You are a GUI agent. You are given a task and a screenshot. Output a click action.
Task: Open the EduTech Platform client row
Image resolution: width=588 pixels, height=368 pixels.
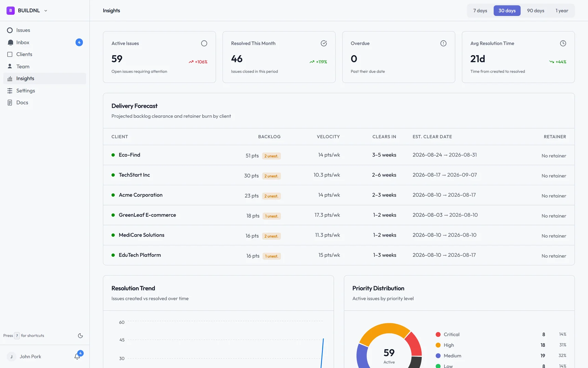[x=339, y=255]
